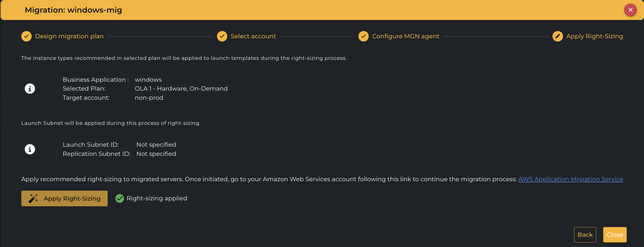
Task: Click the yellow Close button
Action: point(615,235)
